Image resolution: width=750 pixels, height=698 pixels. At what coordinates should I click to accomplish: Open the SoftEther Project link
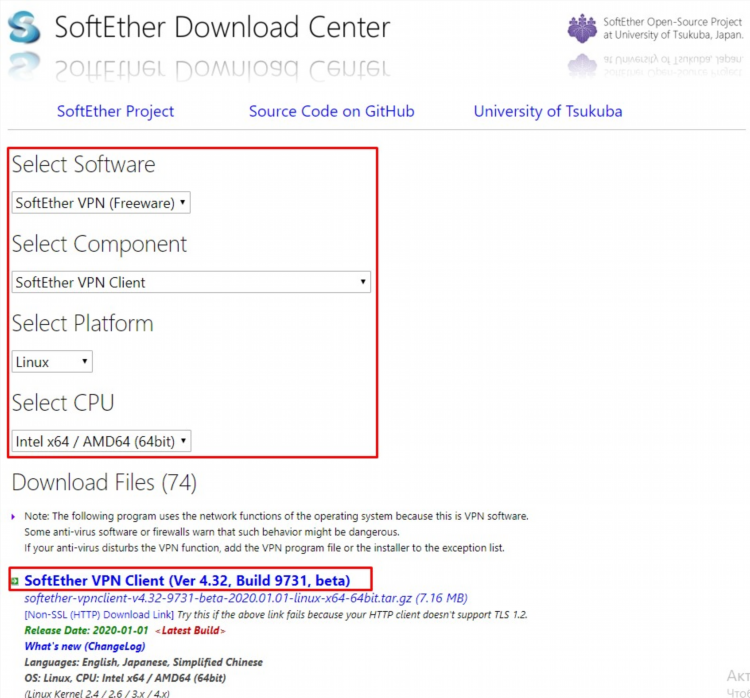pos(115,111)
